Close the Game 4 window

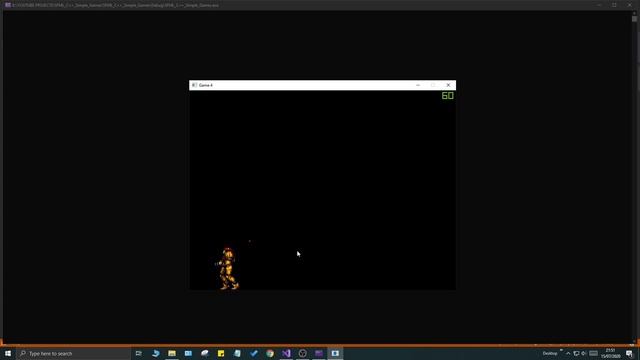448,85
